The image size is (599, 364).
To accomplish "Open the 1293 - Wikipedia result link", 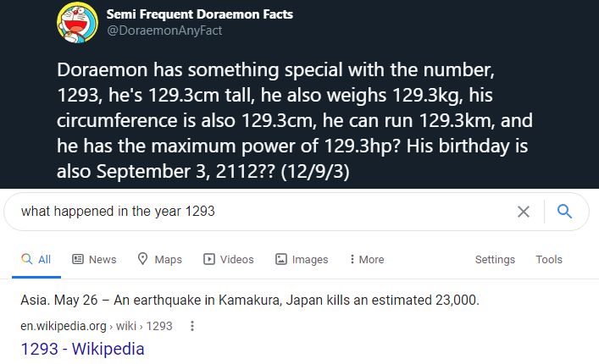I will pos(82,349).
